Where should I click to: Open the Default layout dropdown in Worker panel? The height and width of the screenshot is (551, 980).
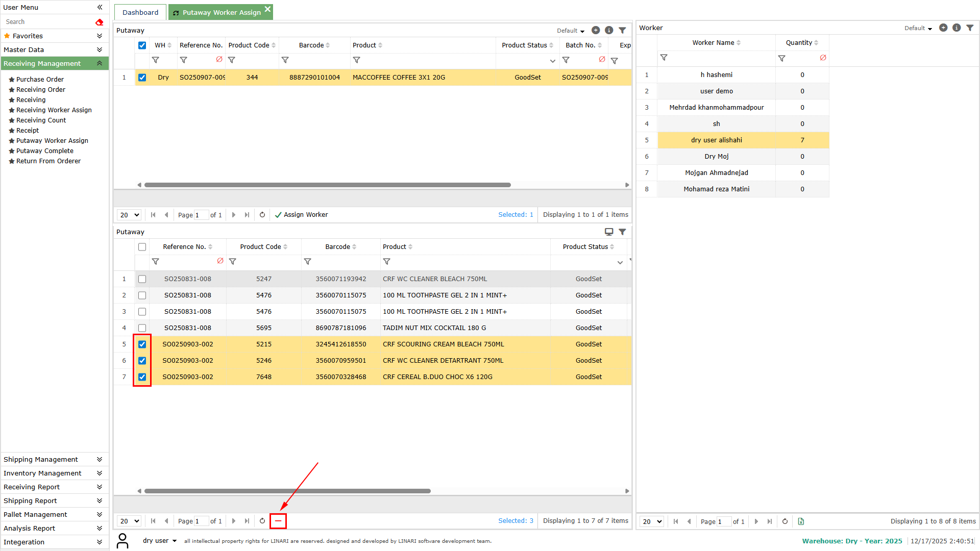(918, 29)
